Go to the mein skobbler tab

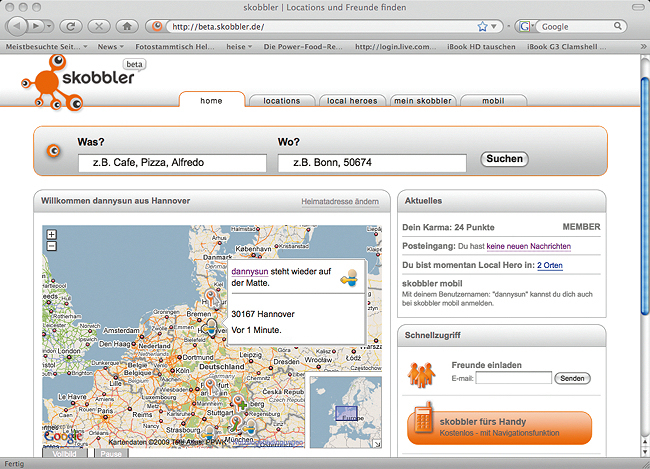tap(423, 101)
